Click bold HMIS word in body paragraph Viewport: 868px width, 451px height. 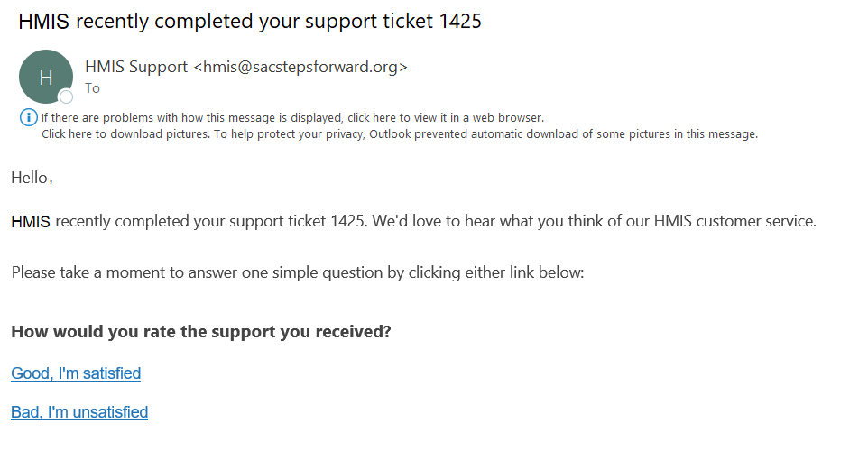31,222
